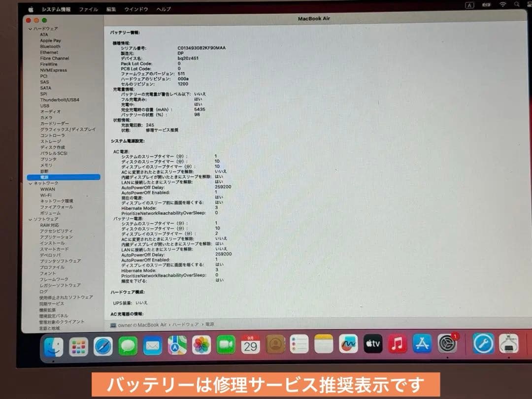Open Freeform app in the Dock
The image size is (532, 399).
coord(348,344)
